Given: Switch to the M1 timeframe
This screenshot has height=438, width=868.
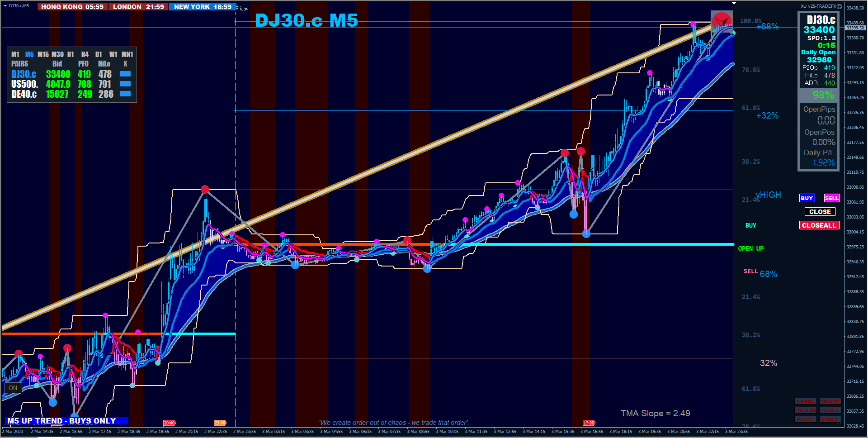Looking at the screenshot, I should tap(15, 54).
